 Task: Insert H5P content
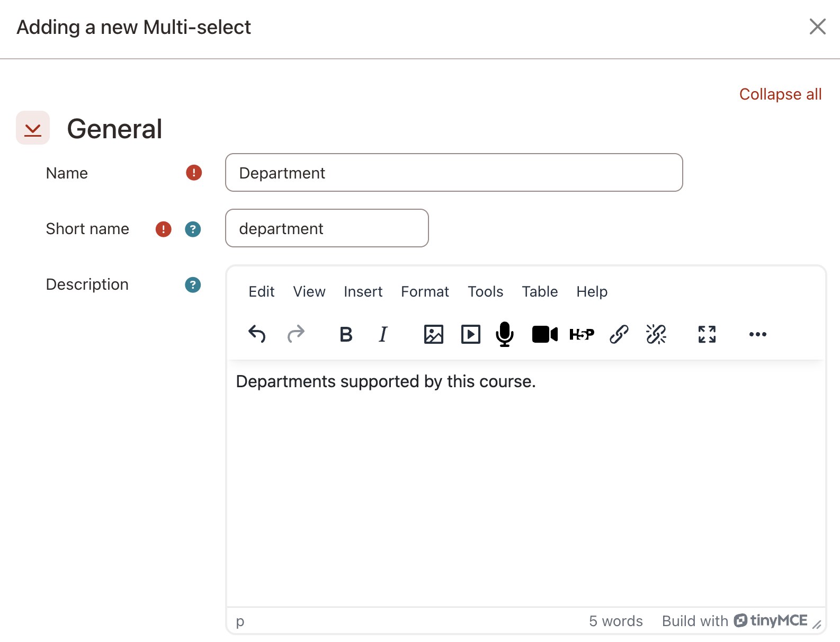click(x=582, y=334)
